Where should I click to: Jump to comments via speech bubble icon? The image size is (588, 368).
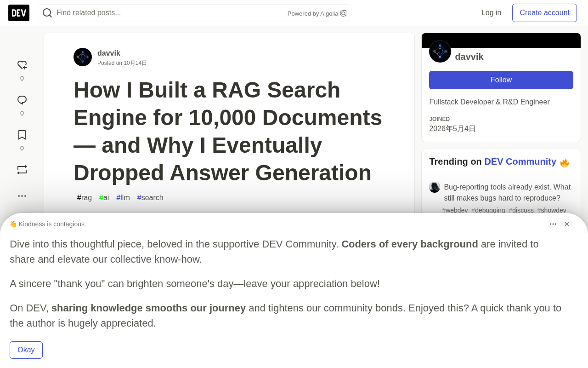pyautogui.click(x=22, y=100)
